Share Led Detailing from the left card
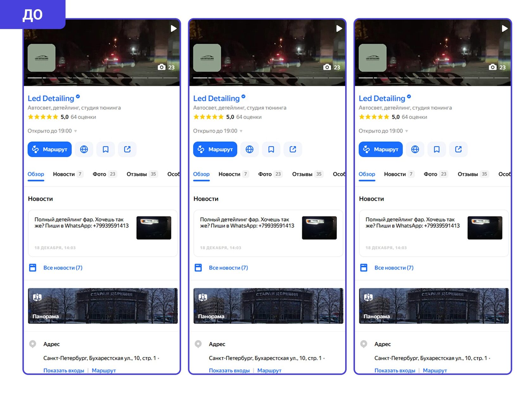The image size is (532, 393). tap(127, 149)
